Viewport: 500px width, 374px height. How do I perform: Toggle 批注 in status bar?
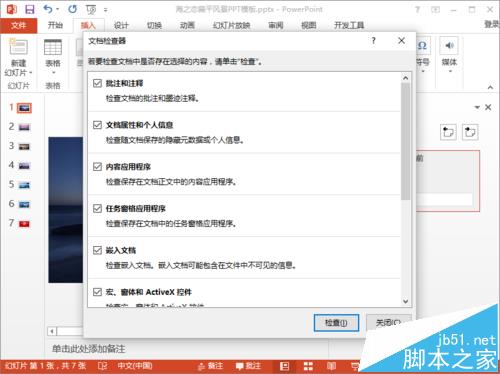[248, 366]
